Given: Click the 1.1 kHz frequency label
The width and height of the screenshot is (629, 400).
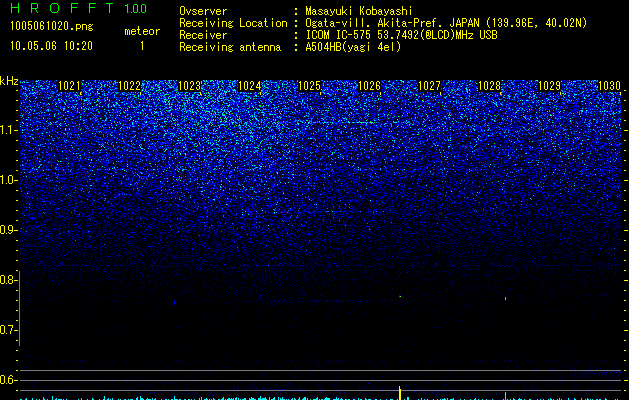Looking at the screenshot, I should 7,130.
